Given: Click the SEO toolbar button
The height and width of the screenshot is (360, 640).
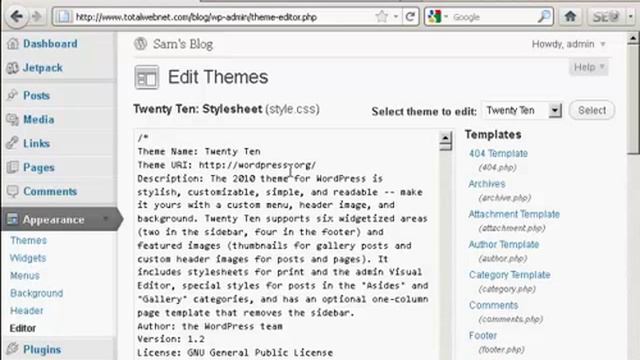Looking at the screenshot, I should pyautogui.click(x=606, y=17).
